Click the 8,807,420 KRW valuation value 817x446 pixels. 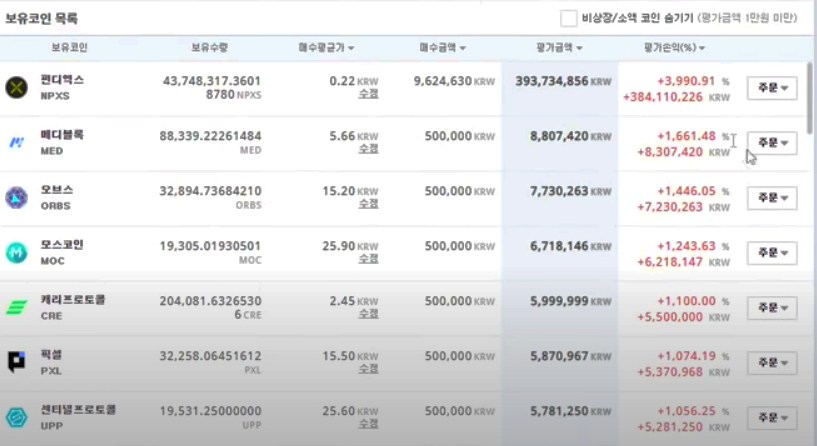[571, 137]
